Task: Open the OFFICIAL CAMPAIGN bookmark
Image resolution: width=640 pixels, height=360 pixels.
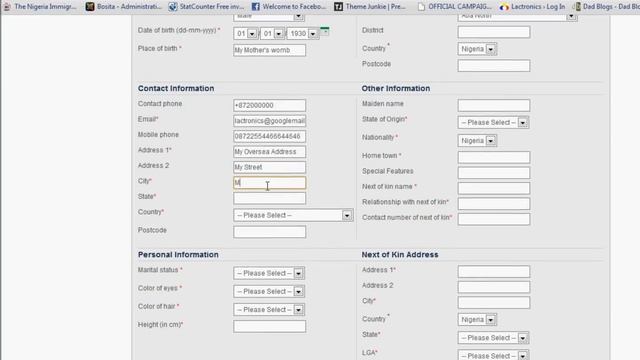Action: pos(455,7)
